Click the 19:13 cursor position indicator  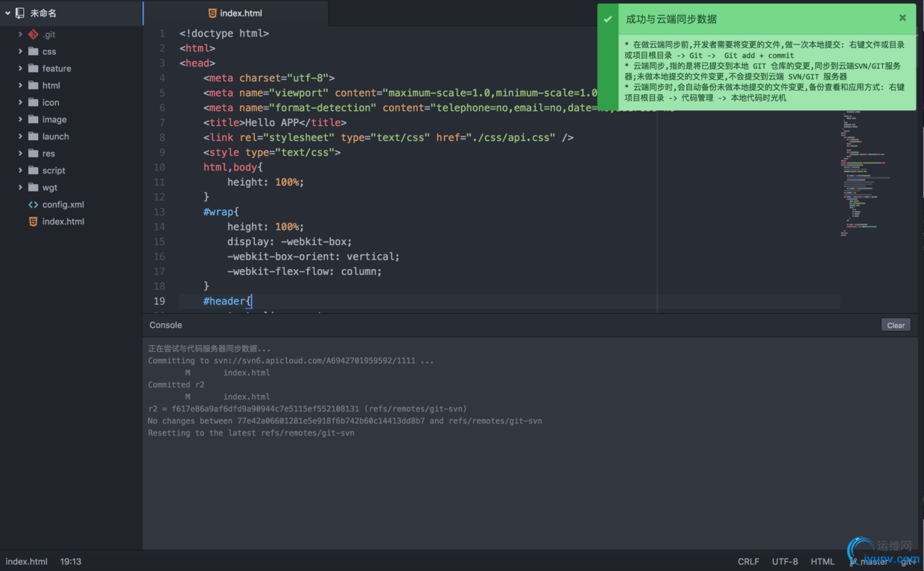[71, 561]
